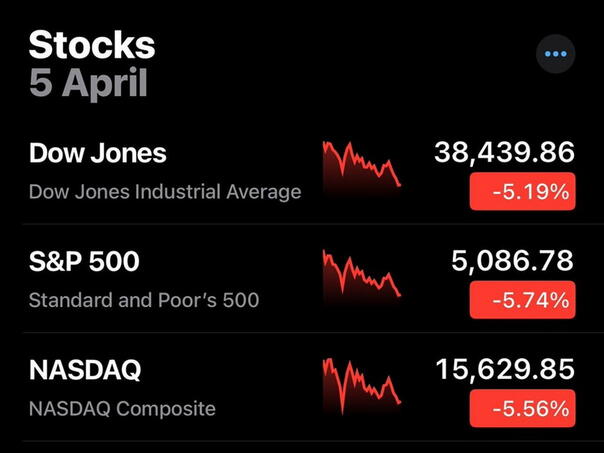The width and height of the screenshot is (604, 453).
Task: Click the 5 April date label
Action: (x=88, y=83)
